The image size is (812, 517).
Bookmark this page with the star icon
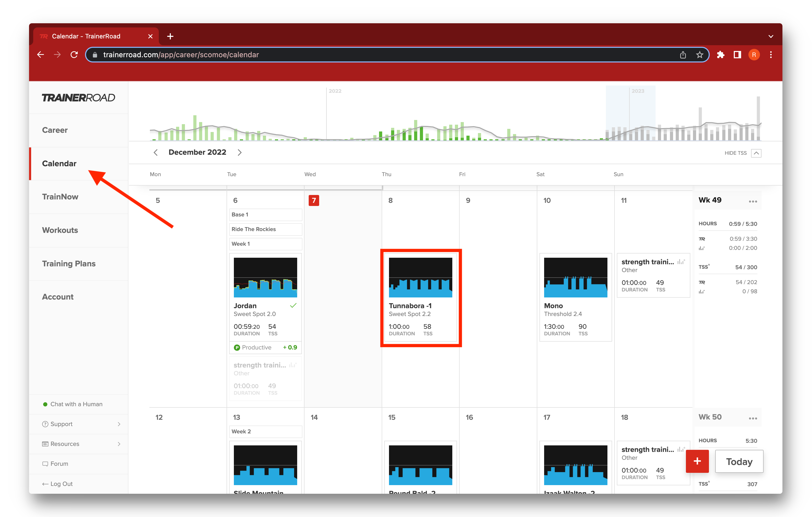coord(700,55)
